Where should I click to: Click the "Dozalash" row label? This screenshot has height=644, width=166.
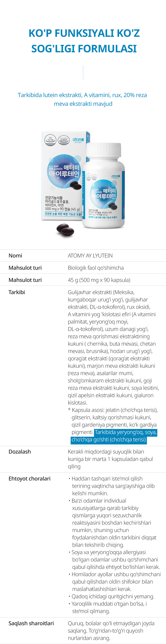click(20, 452)
